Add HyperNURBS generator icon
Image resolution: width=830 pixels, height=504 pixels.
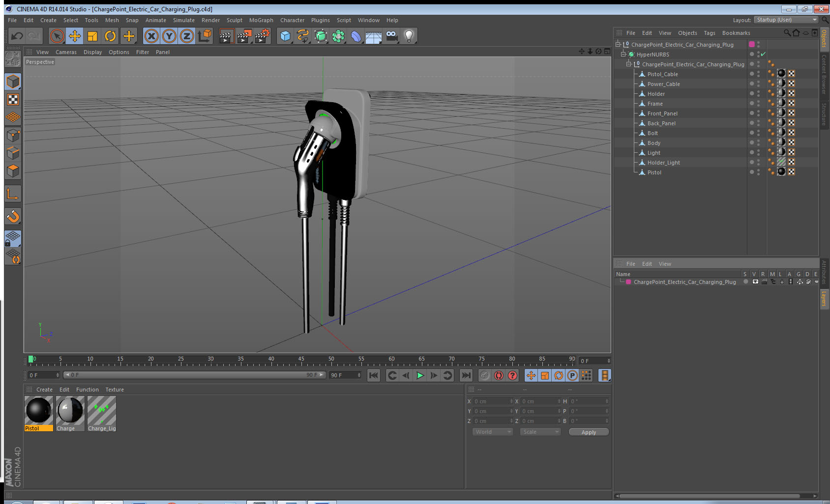pyautogui.click(x=321, y=36)
